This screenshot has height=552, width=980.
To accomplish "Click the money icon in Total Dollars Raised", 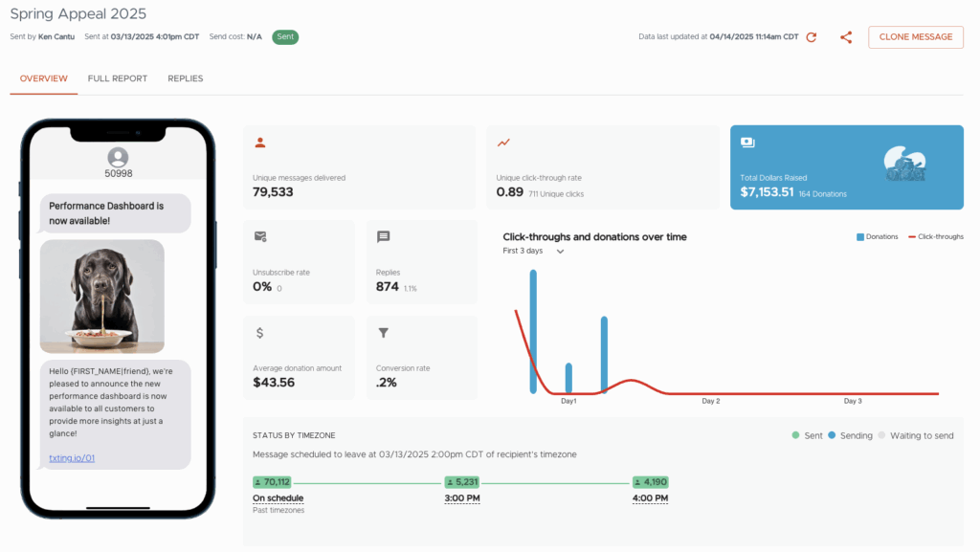I will click(x=748, y=143).
